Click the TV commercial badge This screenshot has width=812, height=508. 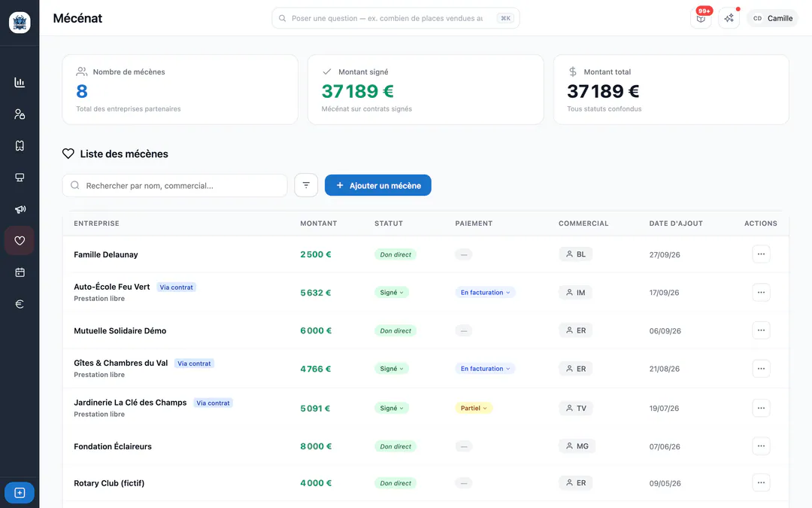[x=576, y=408]
